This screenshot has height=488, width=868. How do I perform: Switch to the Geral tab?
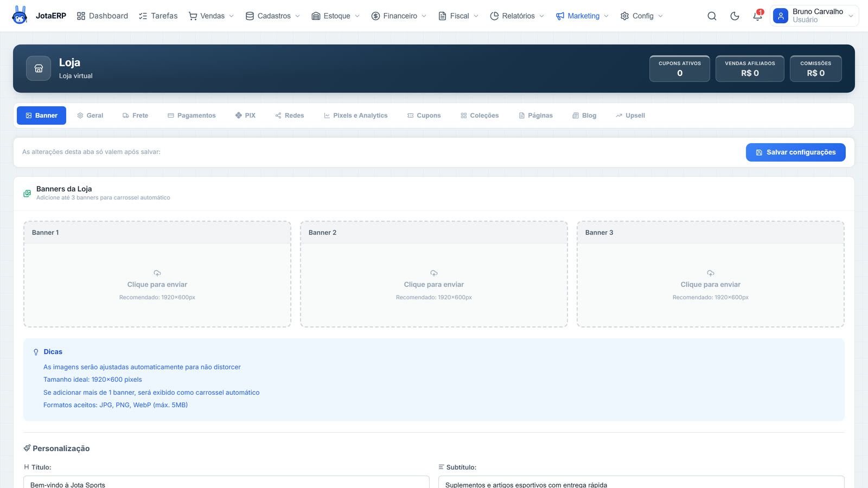pos(90,115)
